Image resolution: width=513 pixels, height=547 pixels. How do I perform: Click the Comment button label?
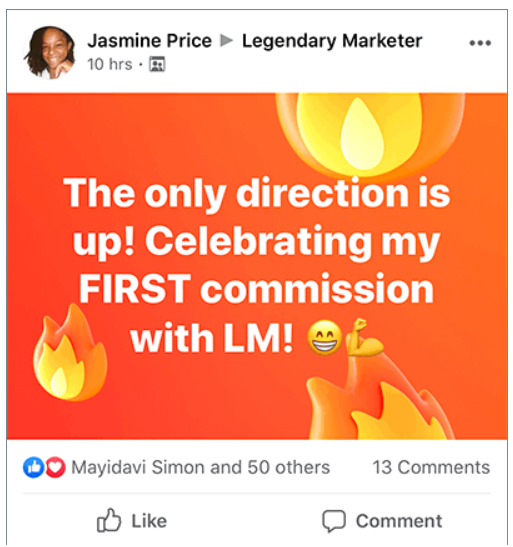pyautogui.click(x=399, y=521)
